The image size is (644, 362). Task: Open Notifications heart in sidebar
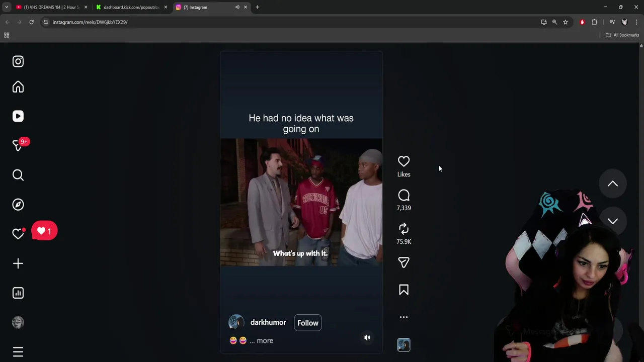pyautogui.click(x=18, y=234)
